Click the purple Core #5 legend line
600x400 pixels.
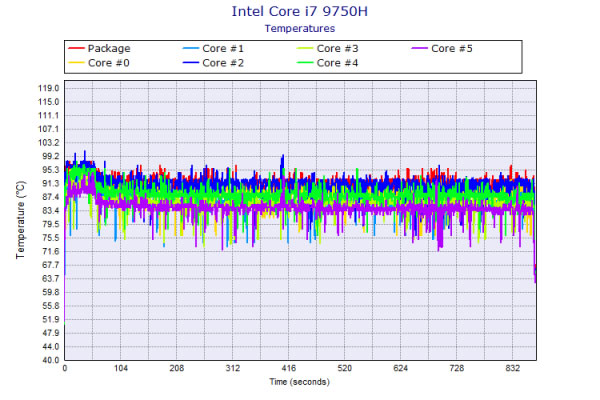[419, 48]
